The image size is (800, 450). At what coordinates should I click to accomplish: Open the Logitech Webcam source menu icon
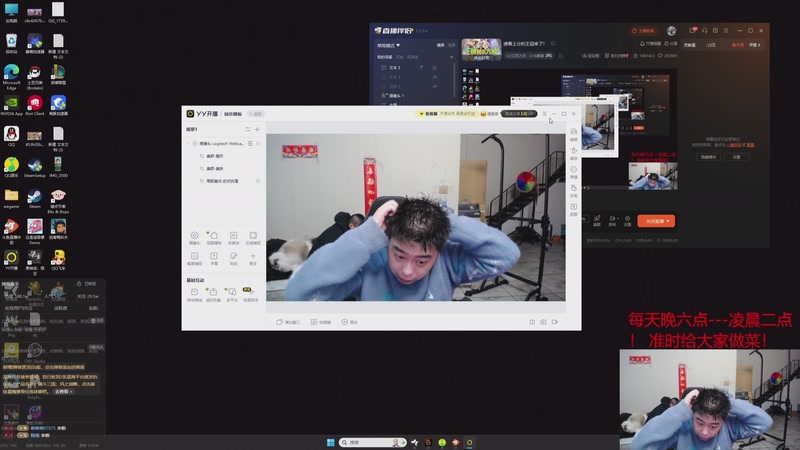251,144
